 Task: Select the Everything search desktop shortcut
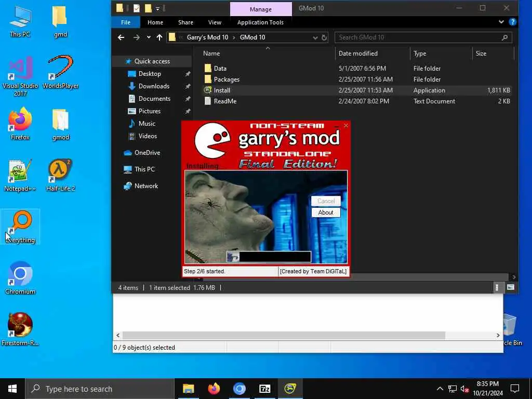20,227
